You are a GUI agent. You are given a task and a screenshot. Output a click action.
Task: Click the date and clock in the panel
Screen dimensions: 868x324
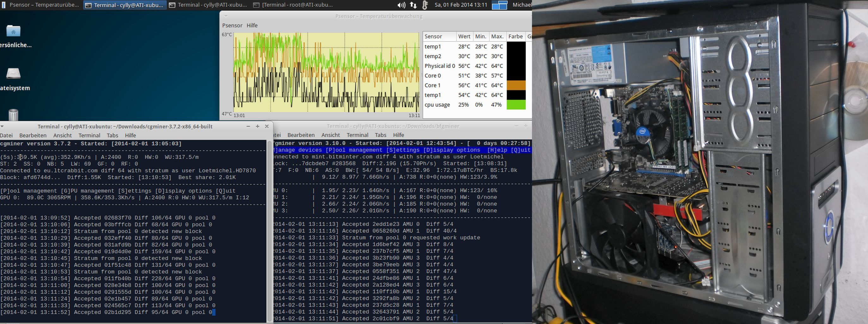coord(461,5)
